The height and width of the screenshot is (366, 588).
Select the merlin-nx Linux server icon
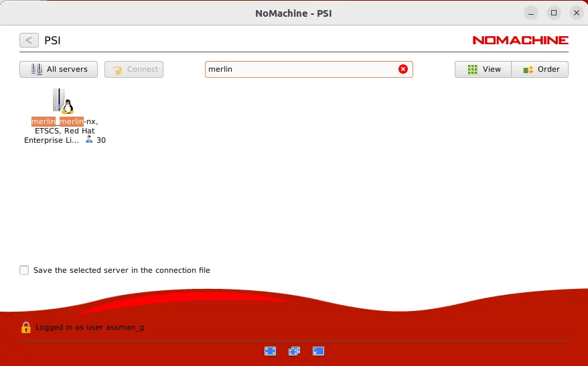pos(63,101)
